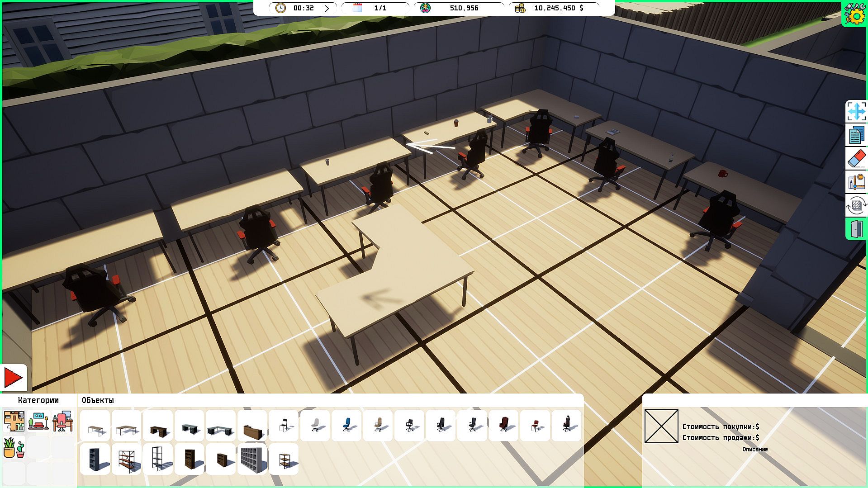Viewport: 868px width, 488px height.
Task: Open the office desk and chair category
Action: pos(63,421)
